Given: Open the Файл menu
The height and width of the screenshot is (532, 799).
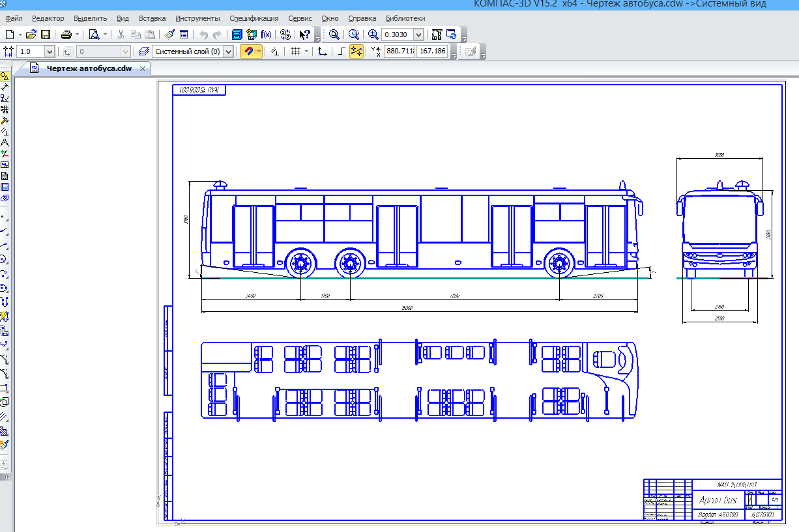Looking at the screenshot, I should 14,18.
